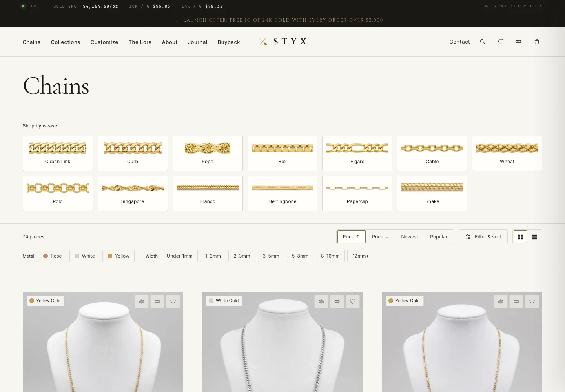The width and height of the screenshot is (565, 392).
Task: Click the Contact link
Action: [x=460, y=42]
